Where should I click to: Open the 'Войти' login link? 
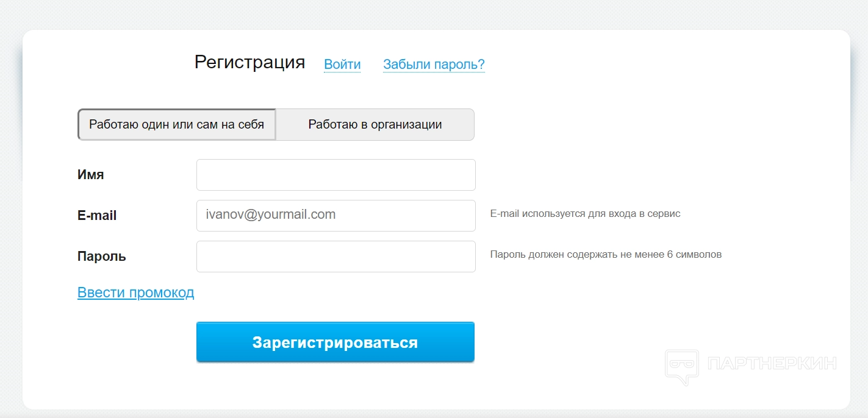pyautogui.click(x=342, y=65)
